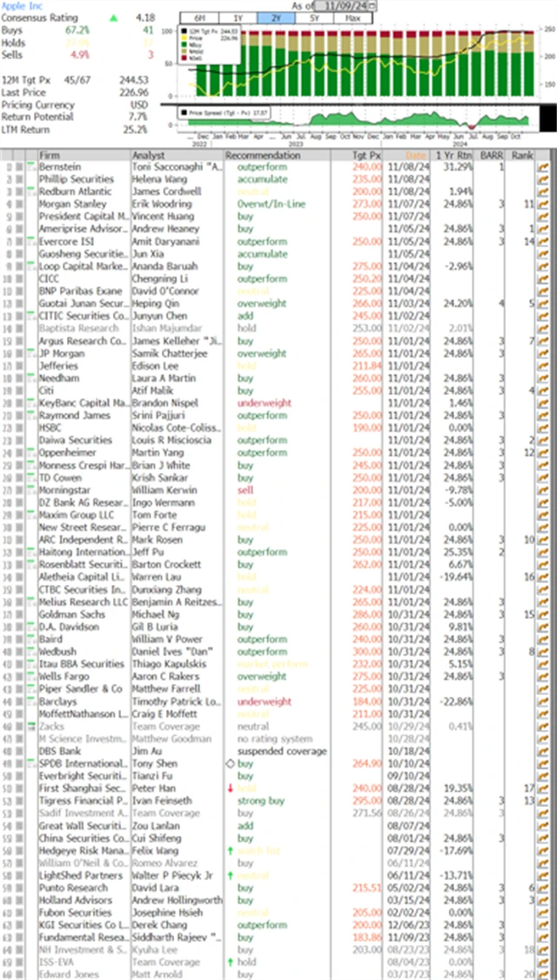This screenshot has width=557, height=980.
Task: Click the green Buy swatch in chart legend
Action: pyautogui.click(x=184, y=47)
